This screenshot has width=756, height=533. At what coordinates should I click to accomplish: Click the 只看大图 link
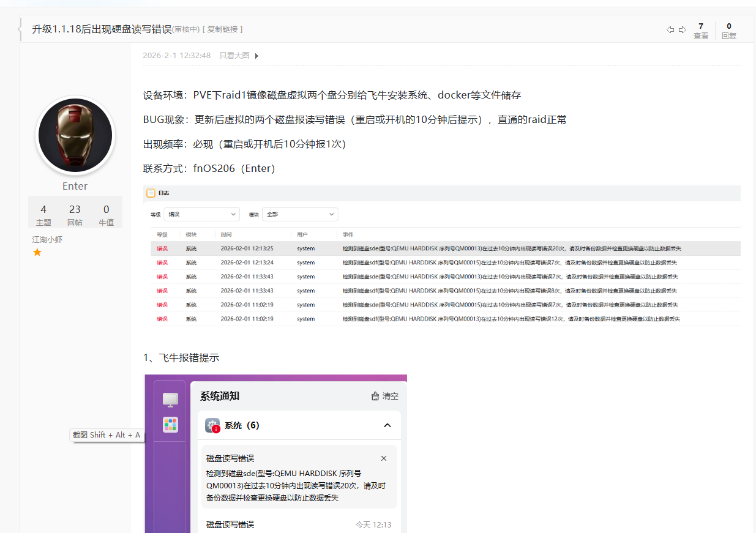[234, 56]
